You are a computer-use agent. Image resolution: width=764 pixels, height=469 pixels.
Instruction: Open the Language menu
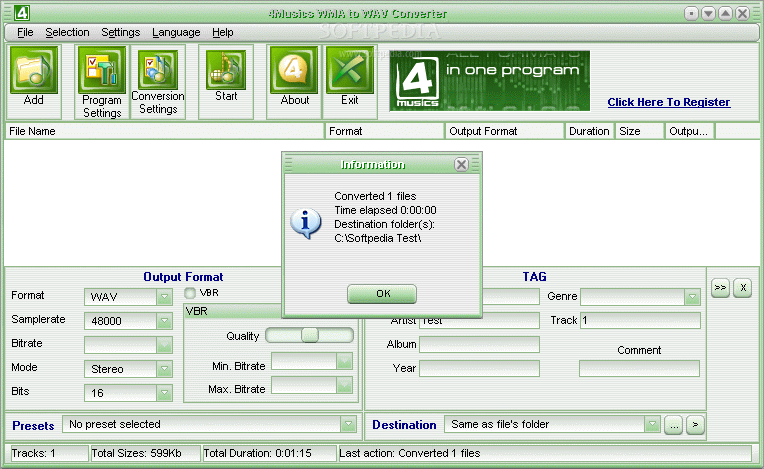[176, 33]
